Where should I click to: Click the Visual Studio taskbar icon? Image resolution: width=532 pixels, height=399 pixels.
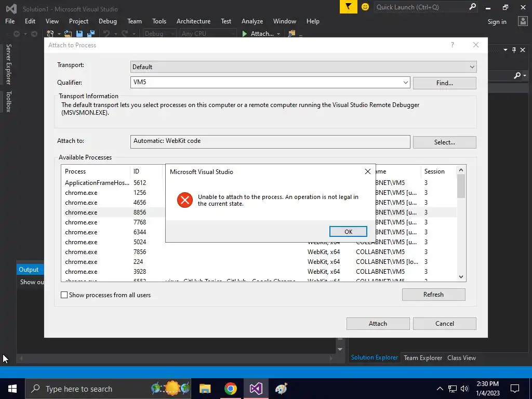256,389
